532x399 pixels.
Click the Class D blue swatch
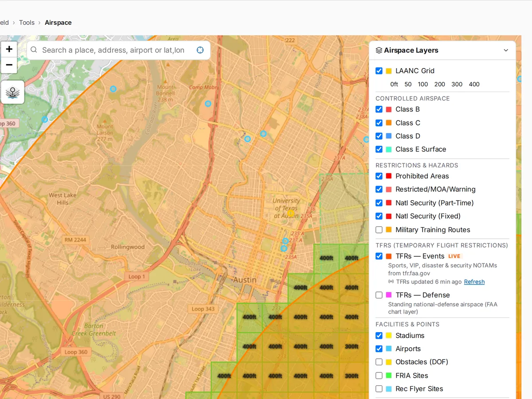[x=389, y=136]
